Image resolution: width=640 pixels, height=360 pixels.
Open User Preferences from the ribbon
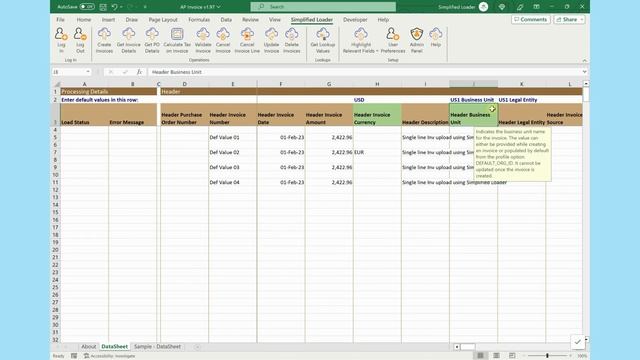[393, 40]
